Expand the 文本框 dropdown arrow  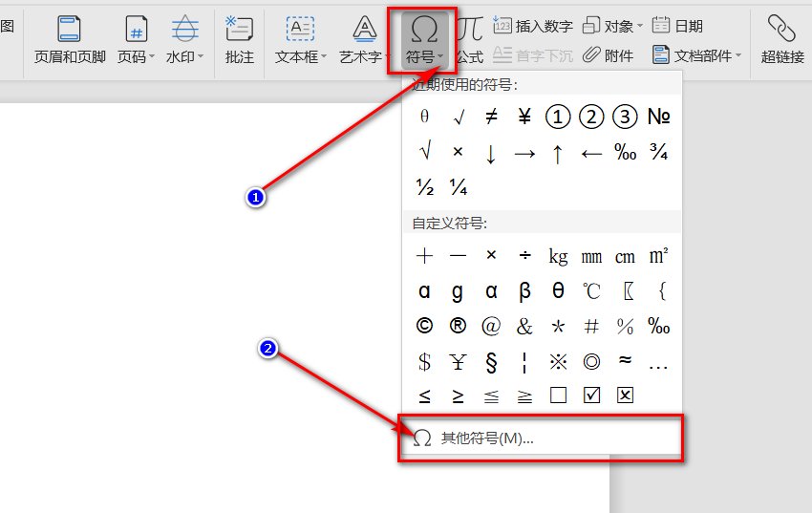coord(324,56)
